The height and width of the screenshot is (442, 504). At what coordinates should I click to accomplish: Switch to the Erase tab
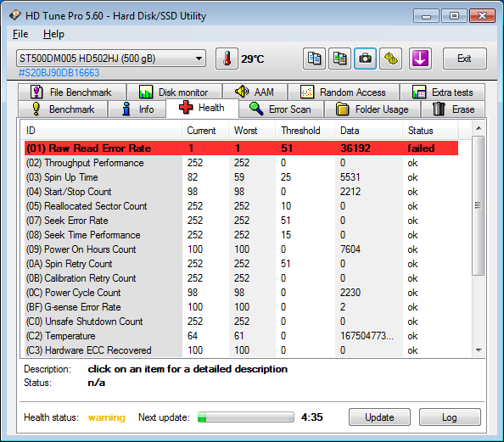click(x=453, y=109)
